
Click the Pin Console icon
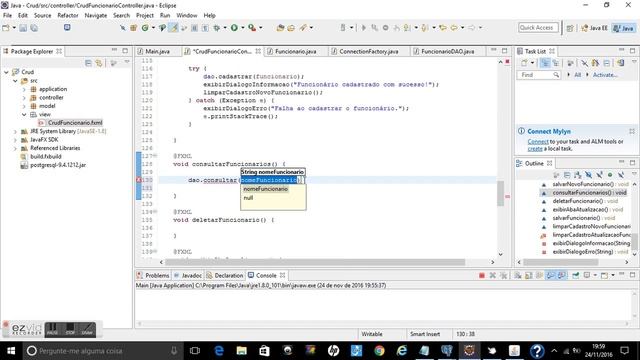point(576,276)
